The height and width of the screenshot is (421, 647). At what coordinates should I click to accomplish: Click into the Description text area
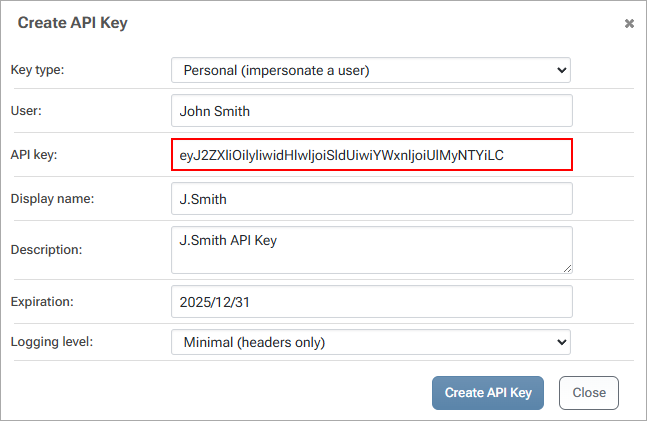[371, 249]
